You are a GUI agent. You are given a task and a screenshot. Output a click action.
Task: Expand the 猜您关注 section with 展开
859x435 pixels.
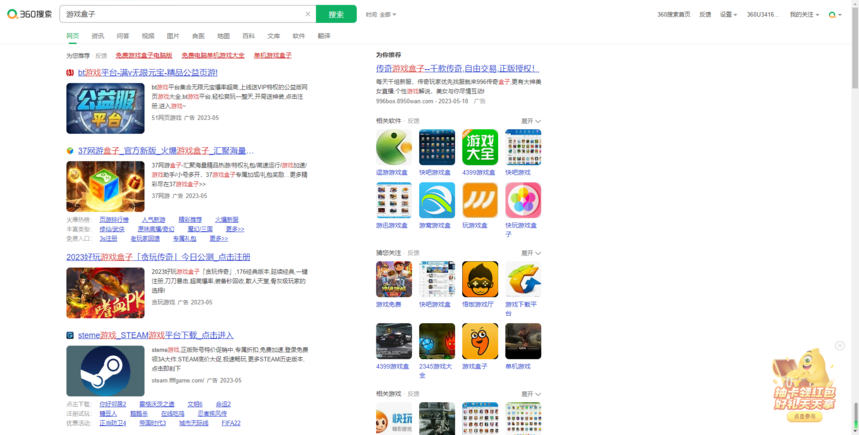click(531, 253)
